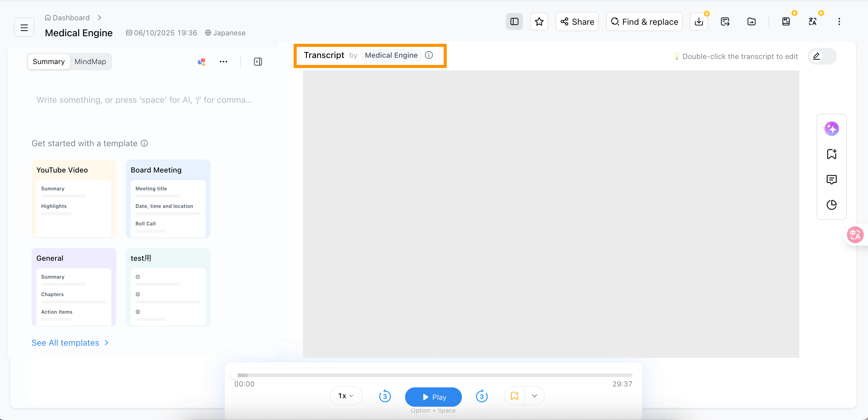Switch to the MindMap tab
This screenshot has height=420, width=868.
click(90, 62)
